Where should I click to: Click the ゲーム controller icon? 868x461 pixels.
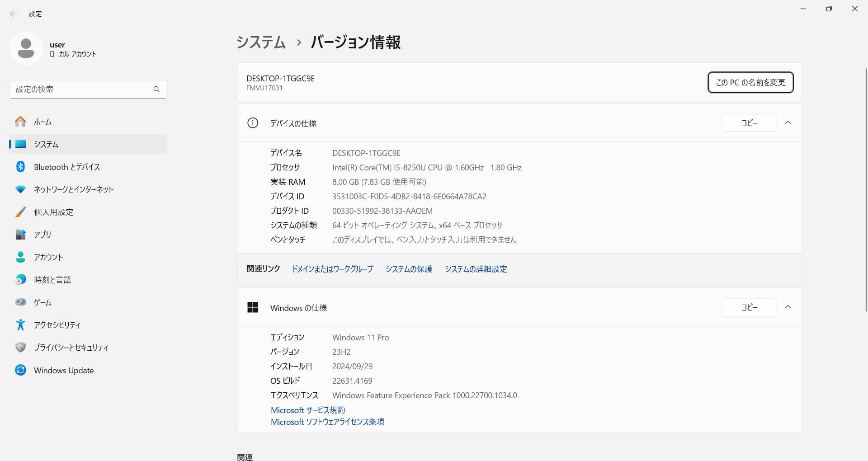click(20, 302)
